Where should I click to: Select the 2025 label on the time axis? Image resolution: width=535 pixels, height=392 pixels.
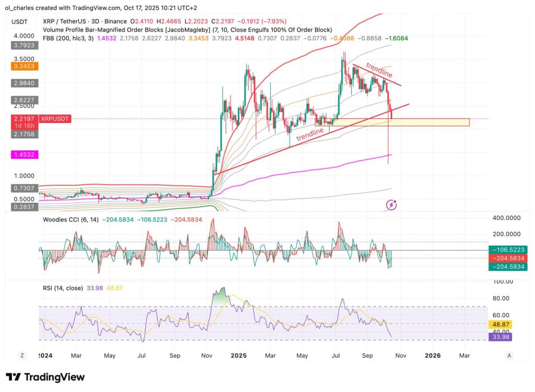pyautogui.click(x=239, y=355)
